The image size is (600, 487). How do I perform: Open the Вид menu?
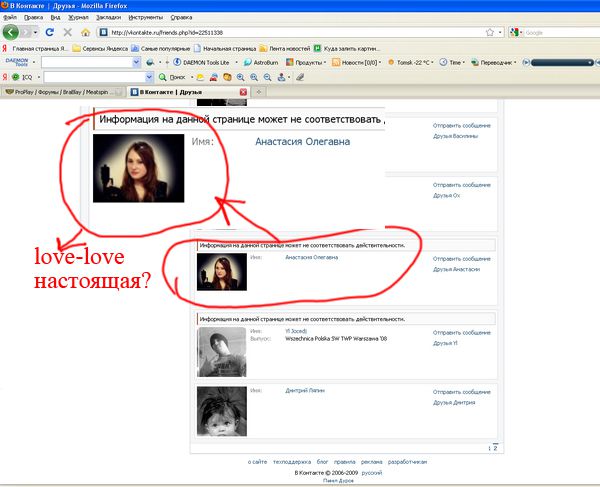pos(55,17)
